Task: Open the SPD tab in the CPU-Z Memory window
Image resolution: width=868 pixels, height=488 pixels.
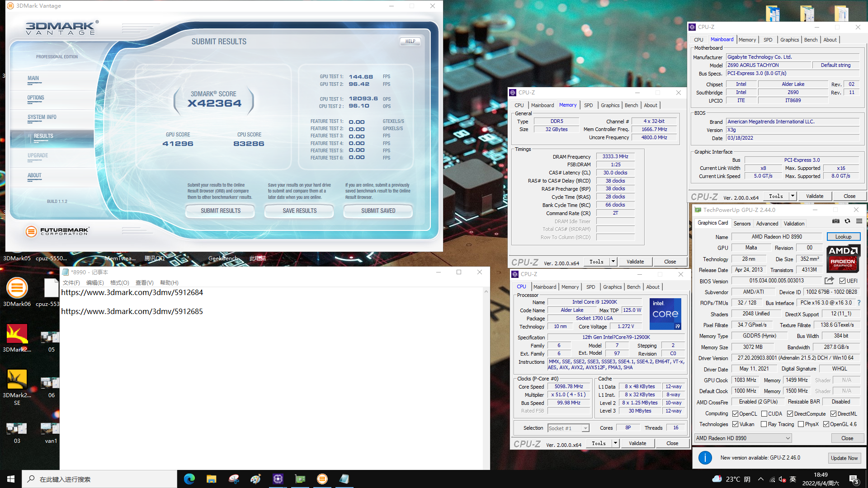Action: [588, 105]
